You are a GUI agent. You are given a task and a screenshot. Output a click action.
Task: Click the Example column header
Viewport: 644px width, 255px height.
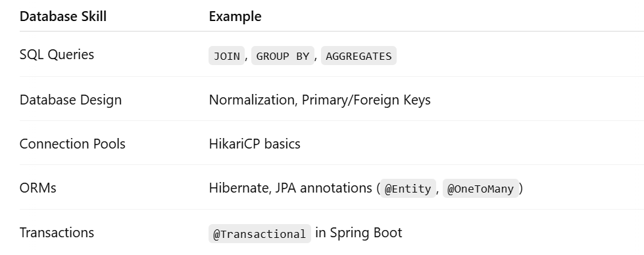click(x=235, y=16)
